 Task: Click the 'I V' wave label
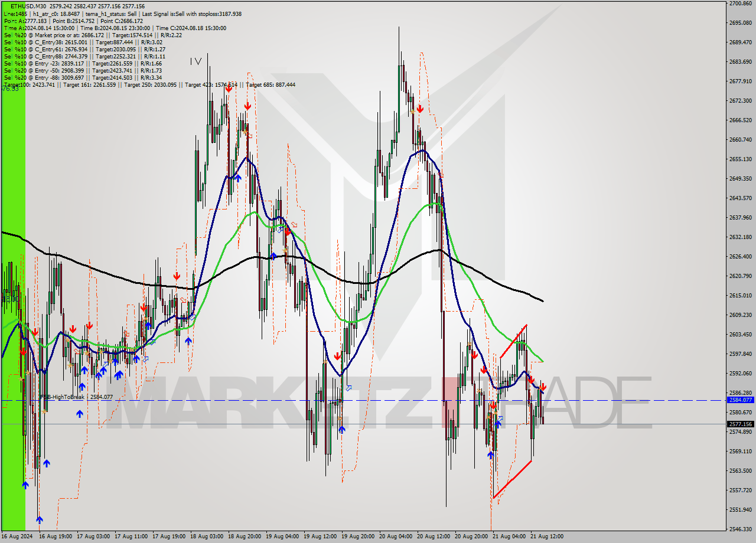click(196, 61)
